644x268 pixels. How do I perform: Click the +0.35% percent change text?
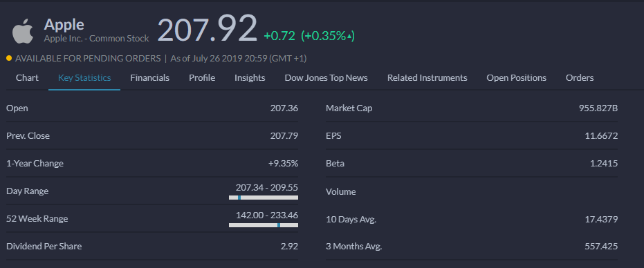coord(324,36)
